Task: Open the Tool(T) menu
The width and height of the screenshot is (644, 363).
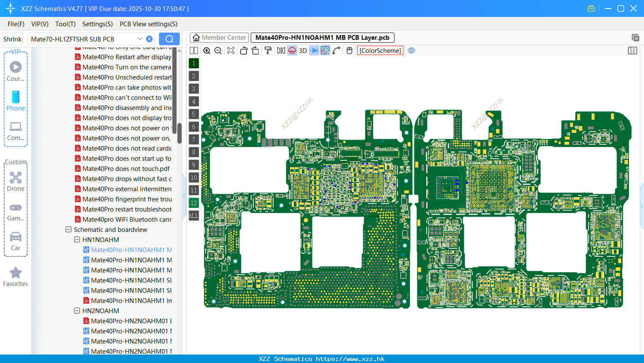Action: [66, 24]
